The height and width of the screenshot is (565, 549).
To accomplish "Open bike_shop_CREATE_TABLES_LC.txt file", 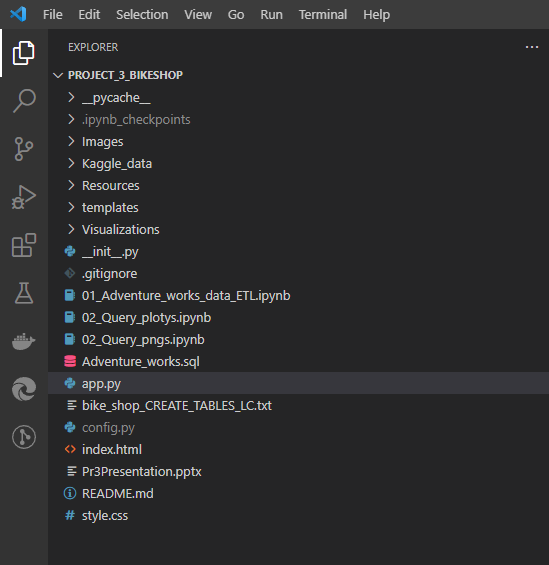I will [x=177, y=406].
